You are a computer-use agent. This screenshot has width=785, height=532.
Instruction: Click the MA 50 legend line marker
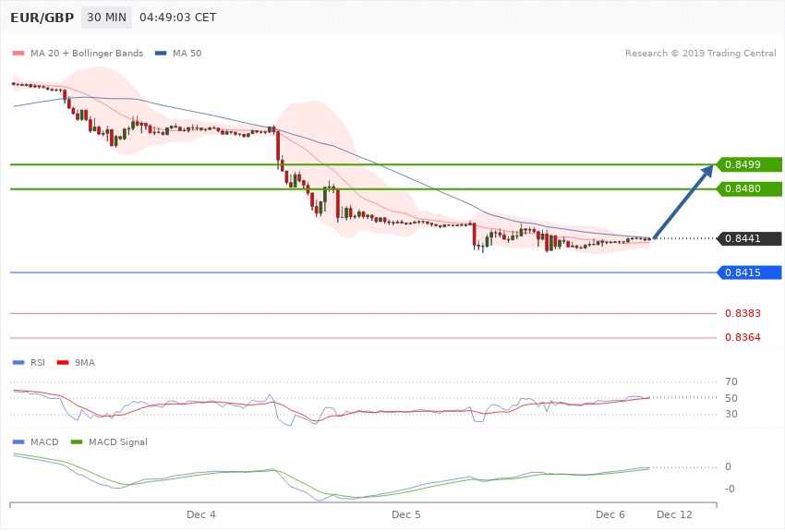coord(161,54)
